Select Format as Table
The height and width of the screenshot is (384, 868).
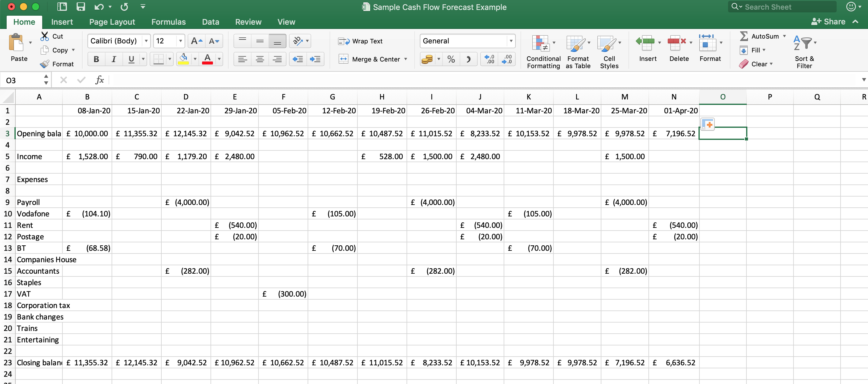(578, 51)
